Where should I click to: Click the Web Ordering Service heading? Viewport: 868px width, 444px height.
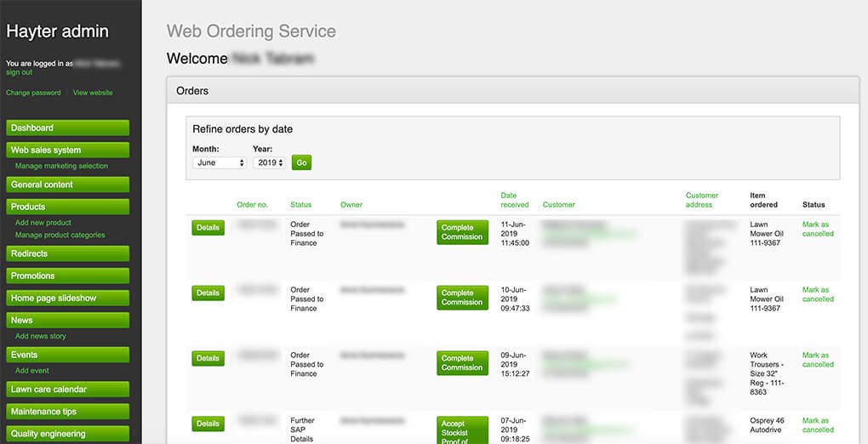[x=251, y=31]
